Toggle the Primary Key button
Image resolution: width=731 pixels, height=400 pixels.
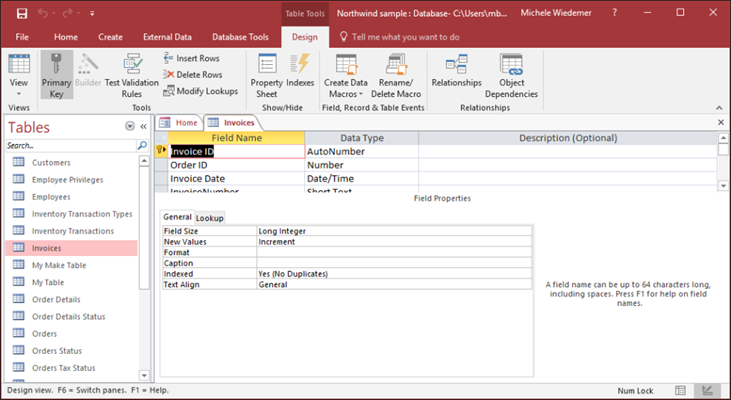56,75
